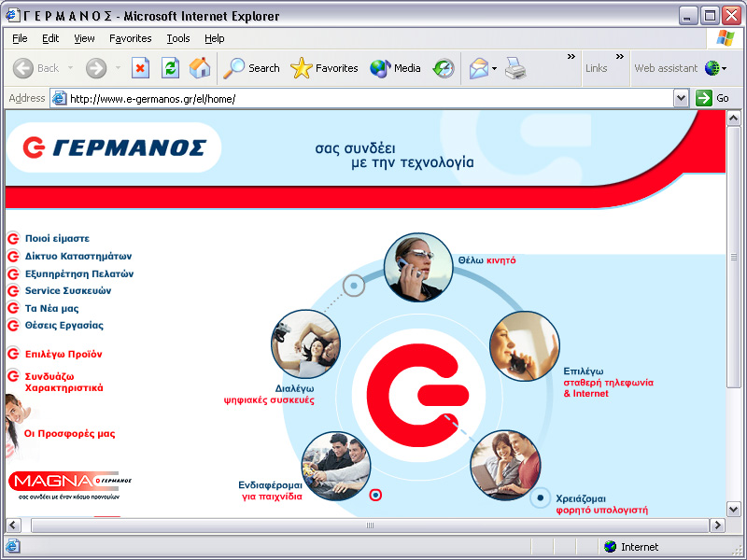Click the vertical scrollbar down arrow

tap(733, 509)
